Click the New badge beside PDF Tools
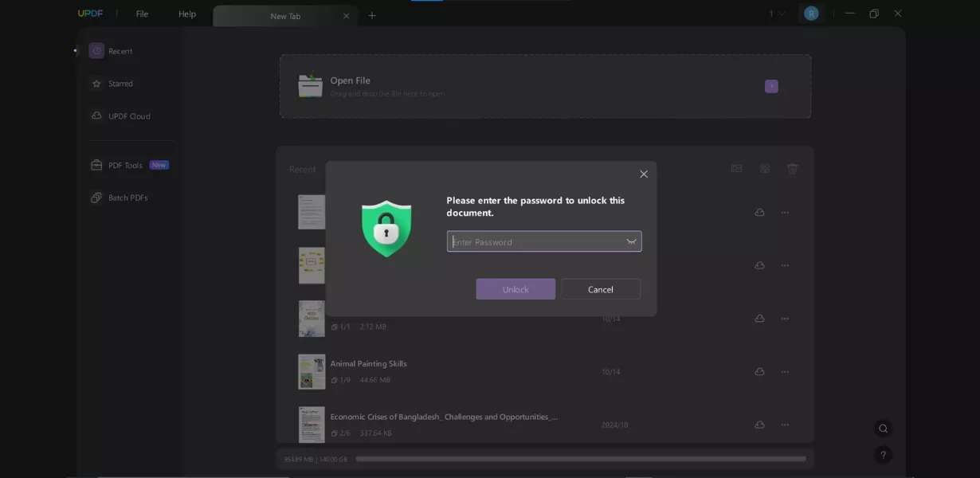Viewport: 980px width, 478px height. [159, 165]
